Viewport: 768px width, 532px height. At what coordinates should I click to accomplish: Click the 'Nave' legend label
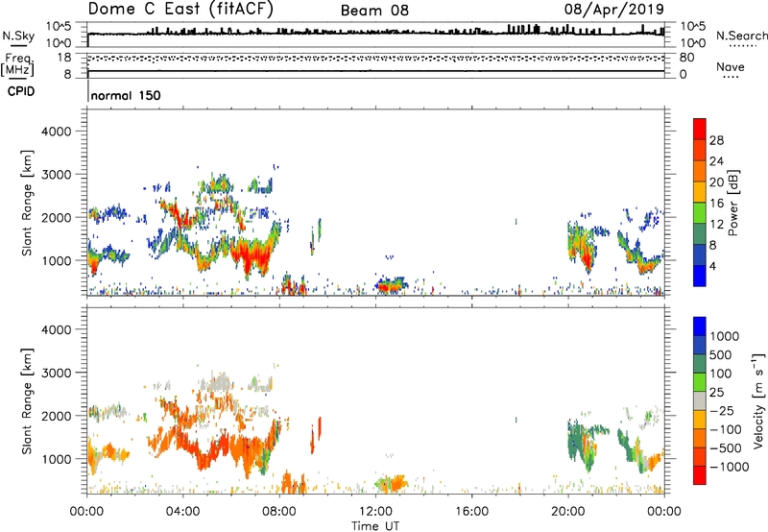click(731, 67)
